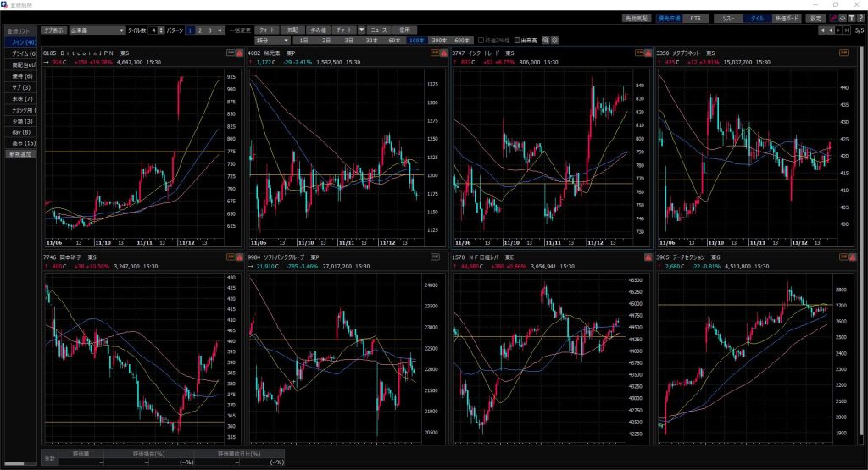Open chart settings gear icon in toolbar
This screenshot has height=470, width=868.
(x=555, y=40)
